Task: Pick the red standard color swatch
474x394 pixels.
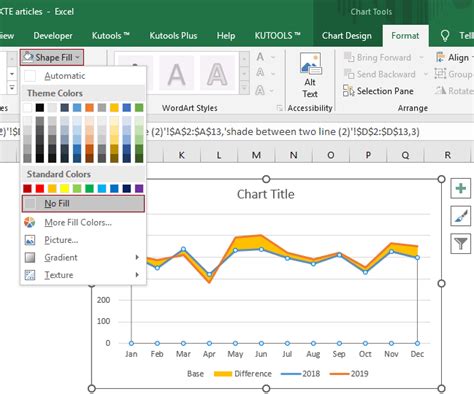Action: click(x=40, y=189)
